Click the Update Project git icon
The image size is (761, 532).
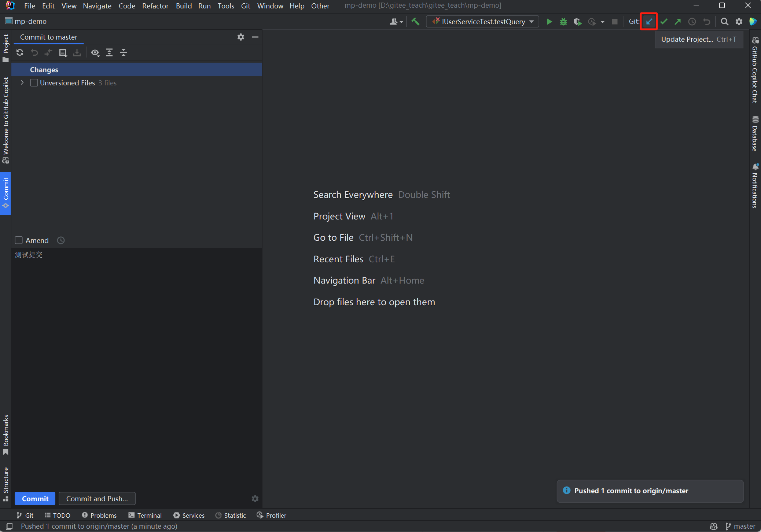tap(649, 22)
